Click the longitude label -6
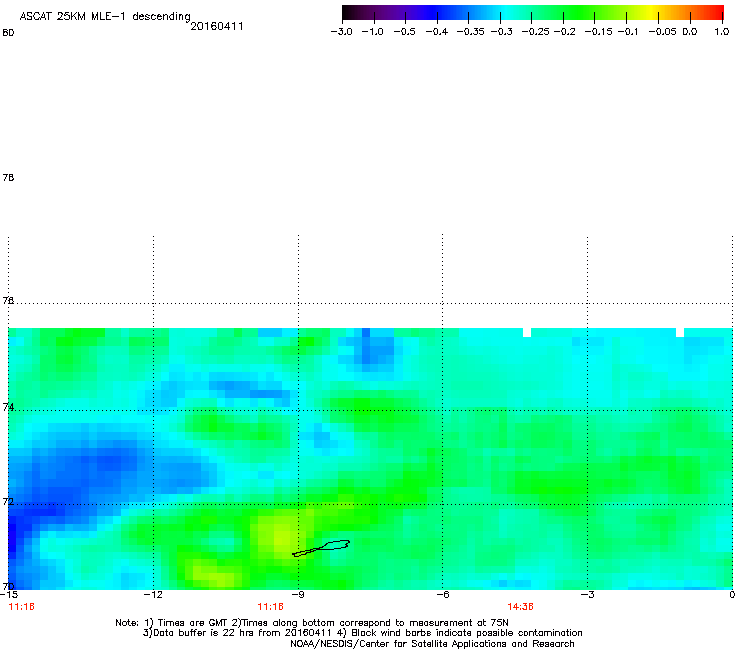This screenshot has width=740, height=650. pos(442,595)
